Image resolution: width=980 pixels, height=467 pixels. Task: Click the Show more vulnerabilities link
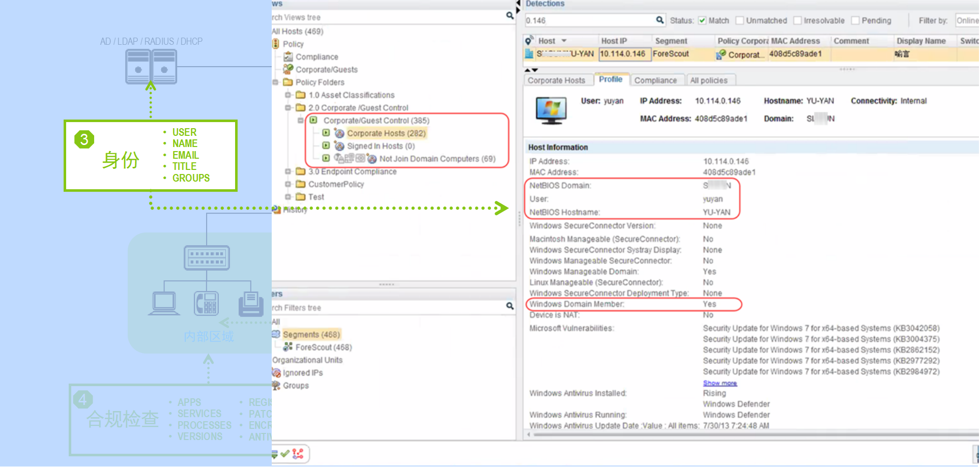tap(719, 383)
